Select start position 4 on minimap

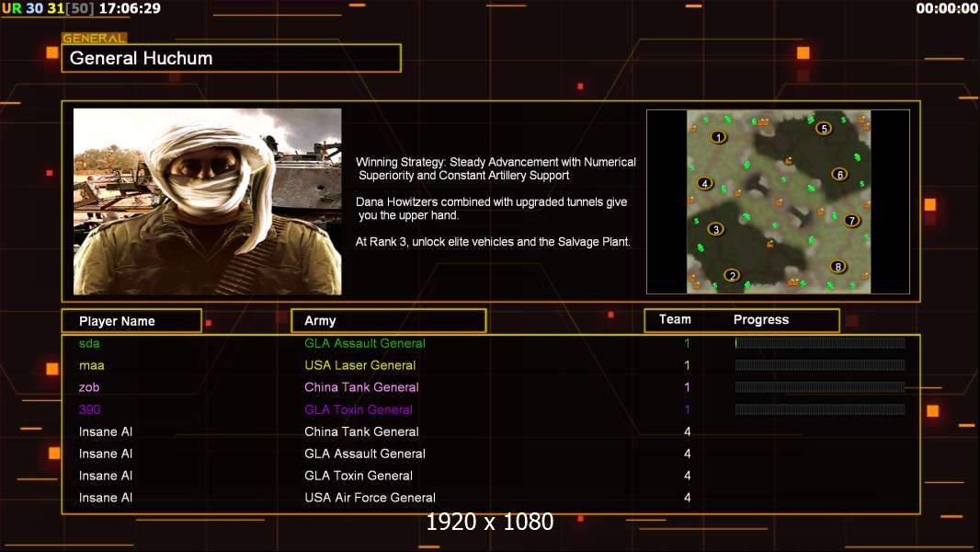pyautogui.click(x=705, y=183)
